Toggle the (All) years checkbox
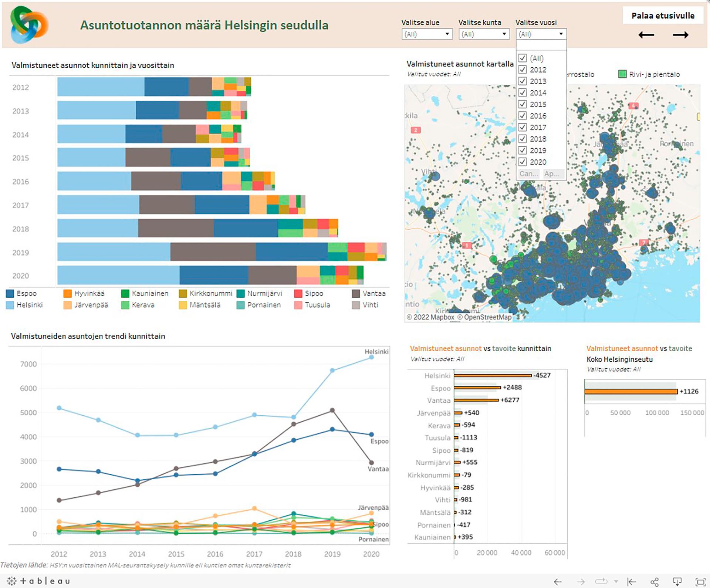 (x=523, y=58)
